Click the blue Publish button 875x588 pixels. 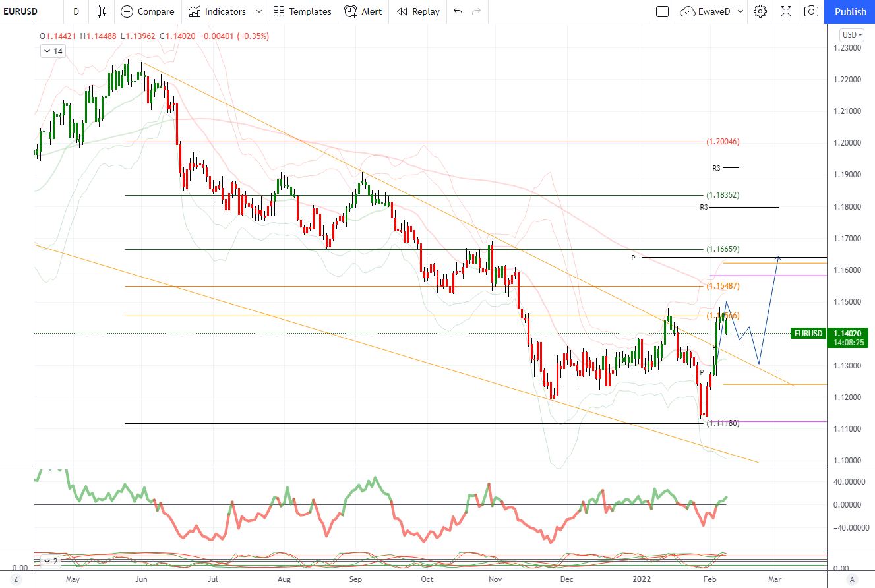(x=850, y=11)
